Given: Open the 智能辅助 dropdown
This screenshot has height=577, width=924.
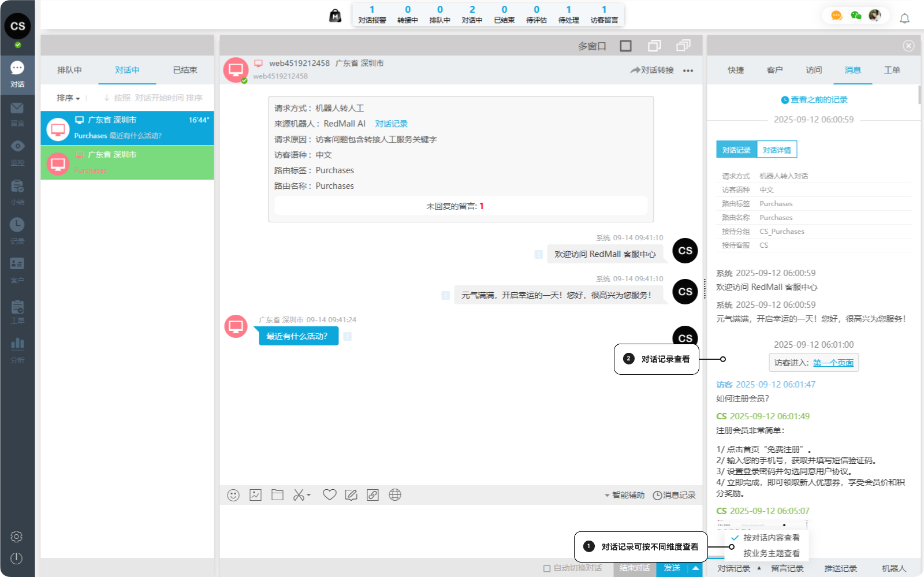Looking at the screenshot, I should [624, 495].
